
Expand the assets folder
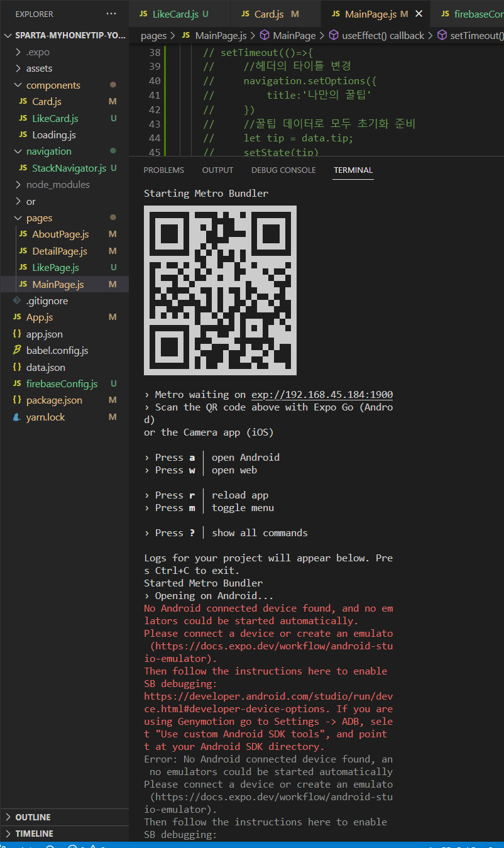pyautogui.click(x=64, y=69)
